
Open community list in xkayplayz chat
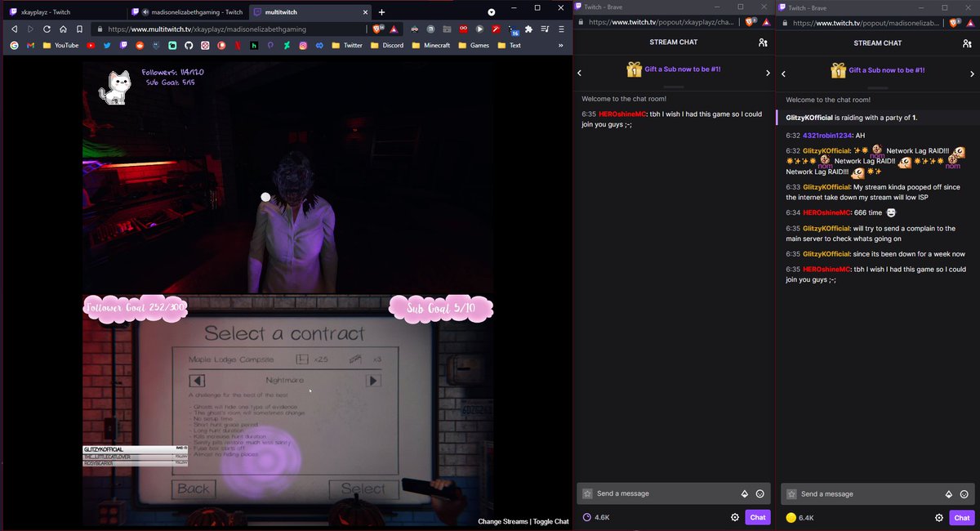click(x=763, y=42)
